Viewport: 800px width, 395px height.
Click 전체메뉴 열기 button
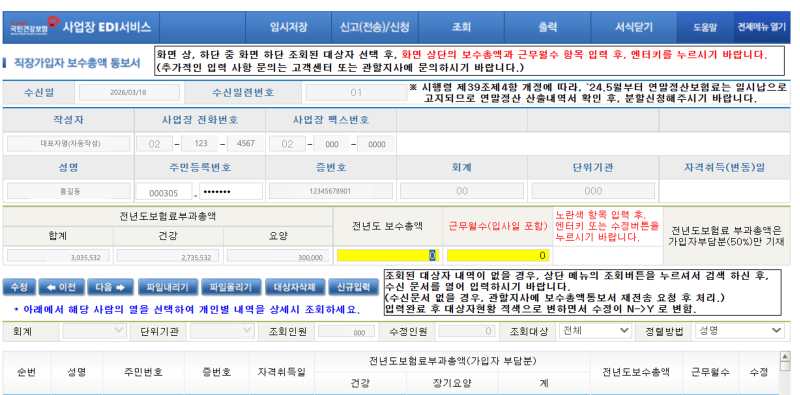pos(761,28)
